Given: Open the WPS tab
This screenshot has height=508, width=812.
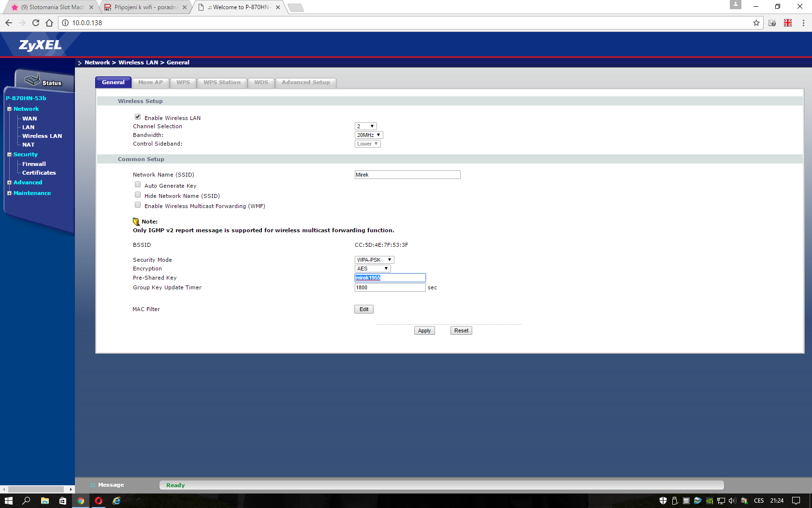Looking at the screenshot, I should point(183,82).
